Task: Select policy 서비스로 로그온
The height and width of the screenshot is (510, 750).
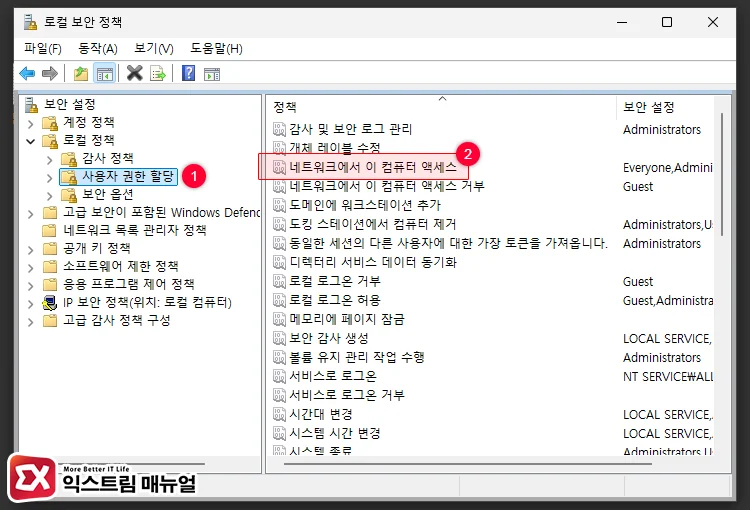Action: point(333,376)
